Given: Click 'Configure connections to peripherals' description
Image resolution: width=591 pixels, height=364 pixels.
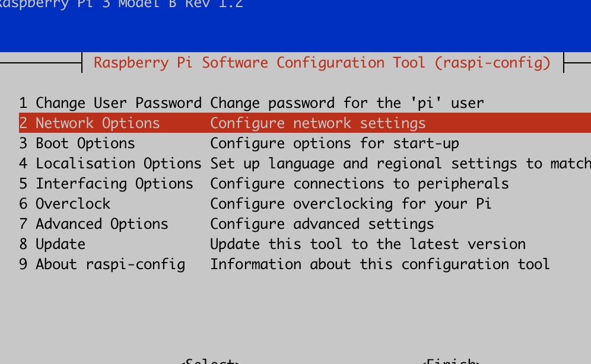Looking at the screenshot, I should pos(360,184).
